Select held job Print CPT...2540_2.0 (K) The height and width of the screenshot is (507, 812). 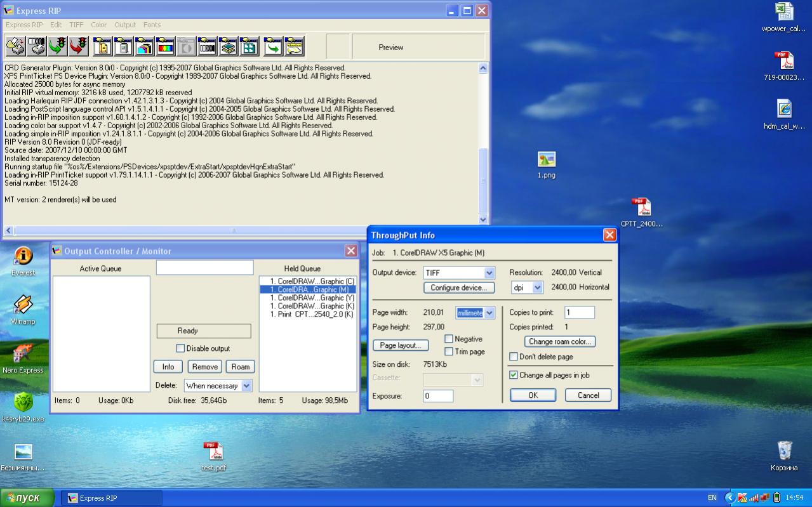312,314
